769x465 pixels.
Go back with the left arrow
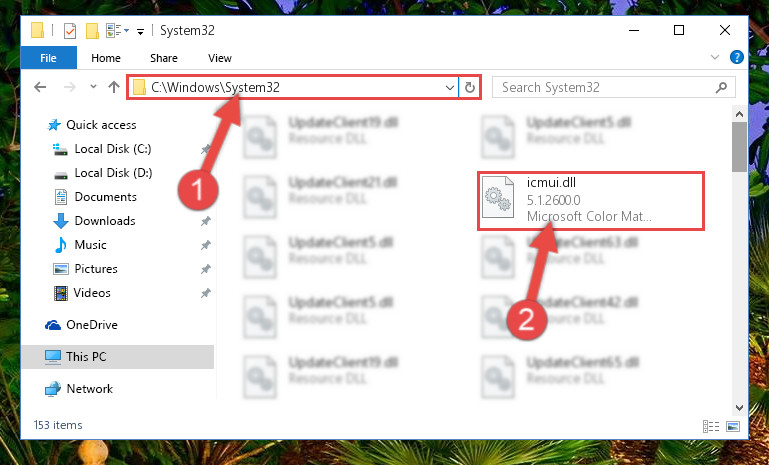tap(40, 87)
